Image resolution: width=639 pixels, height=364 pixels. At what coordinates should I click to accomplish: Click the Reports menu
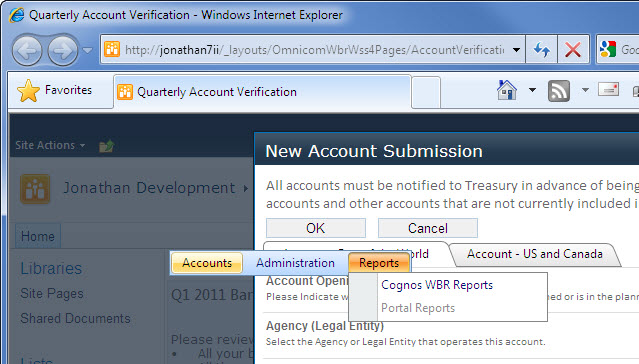click(x=379, y=263)
